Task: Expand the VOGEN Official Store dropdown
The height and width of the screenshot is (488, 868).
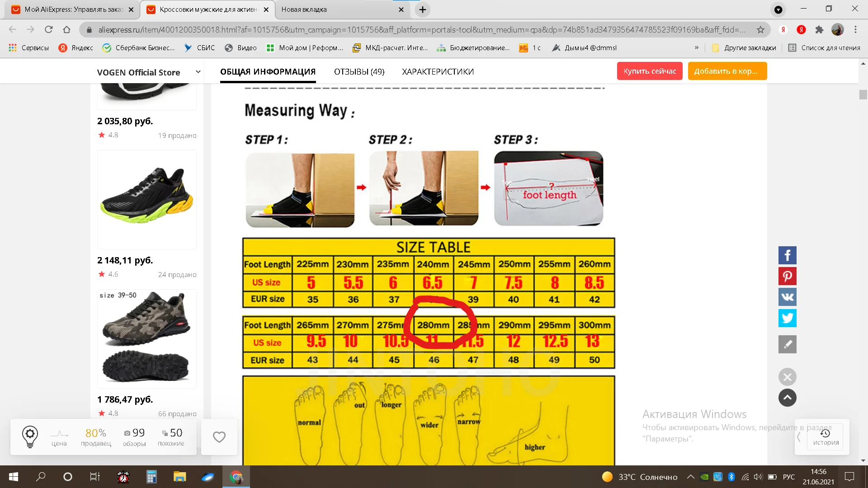Action: [198, 72]
